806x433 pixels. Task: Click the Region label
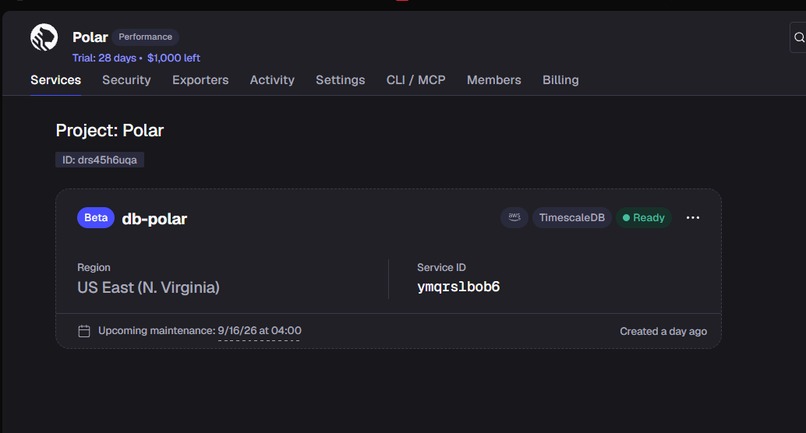[94, 267]
